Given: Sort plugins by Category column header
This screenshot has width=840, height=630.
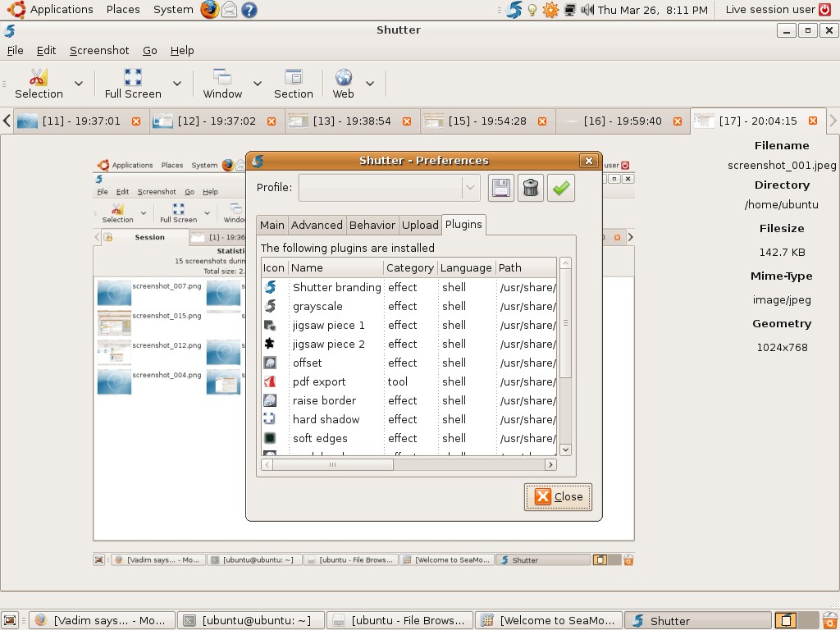Looking at the screenshot, I should pos(410,267).
